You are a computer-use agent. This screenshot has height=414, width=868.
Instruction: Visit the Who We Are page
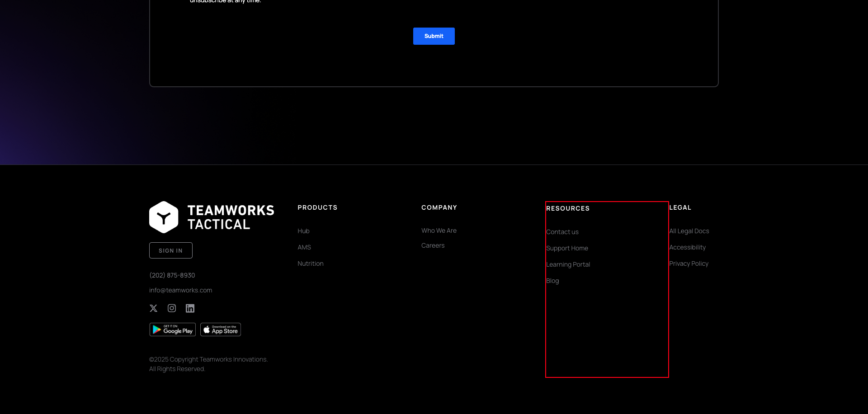pyautogui.click(x=439, y=231)
